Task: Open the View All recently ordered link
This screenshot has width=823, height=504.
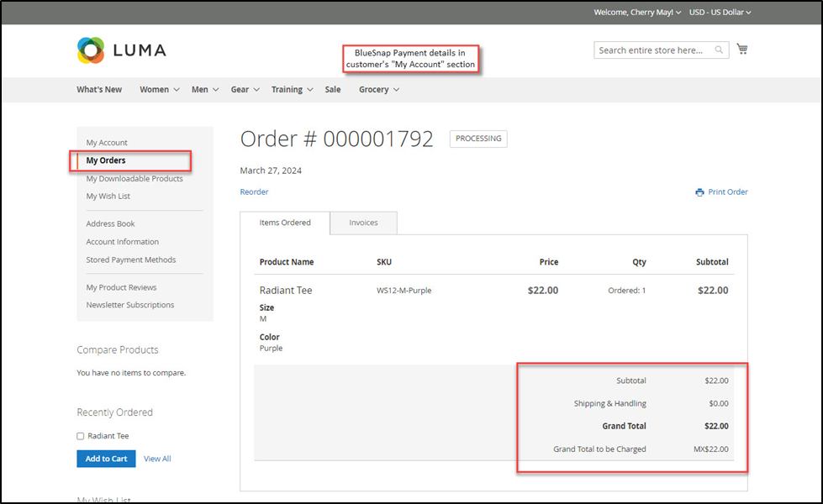Action: pos(157,459)
